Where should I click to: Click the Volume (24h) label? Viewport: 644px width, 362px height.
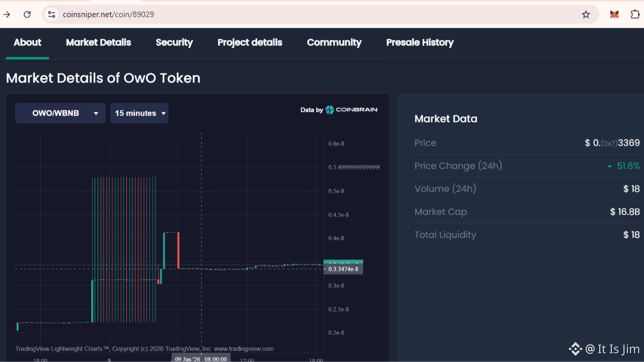tap(445, 189)
